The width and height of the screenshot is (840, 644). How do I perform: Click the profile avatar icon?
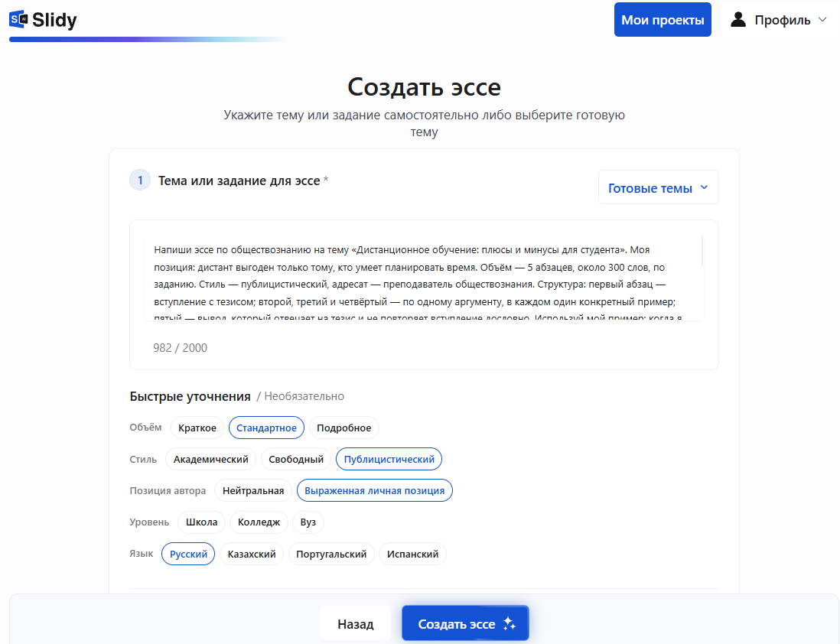click(738, 20)
